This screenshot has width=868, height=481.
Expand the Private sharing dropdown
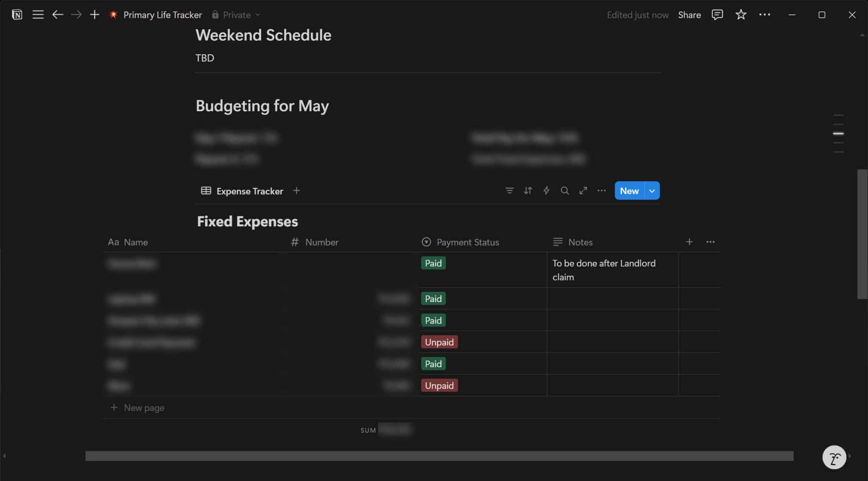(x=258, y=14)
